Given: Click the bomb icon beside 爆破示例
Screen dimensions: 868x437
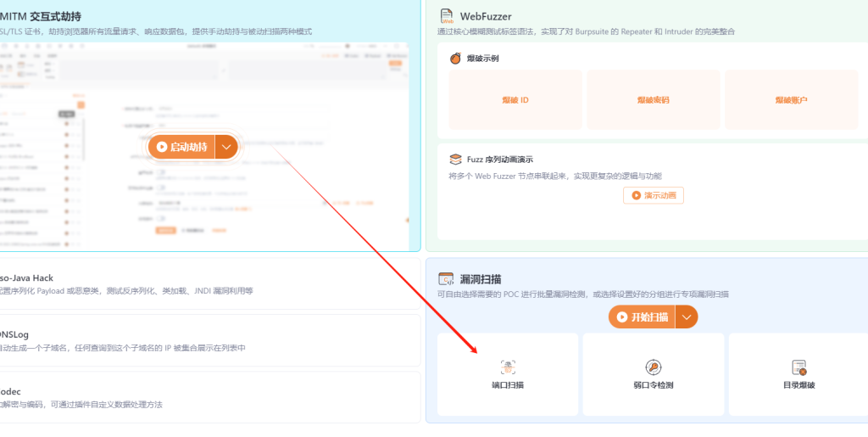Looking at the screenshot, I should (x=455, y=58).
